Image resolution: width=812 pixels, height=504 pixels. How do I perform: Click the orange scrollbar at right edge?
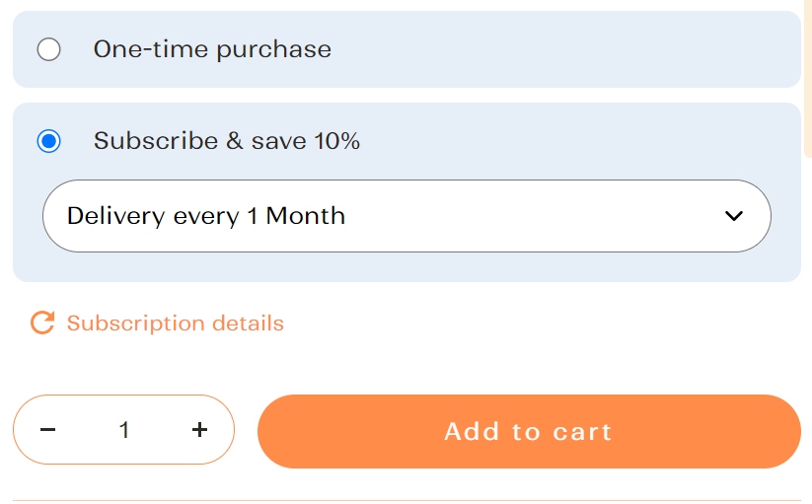coord(807,78)
